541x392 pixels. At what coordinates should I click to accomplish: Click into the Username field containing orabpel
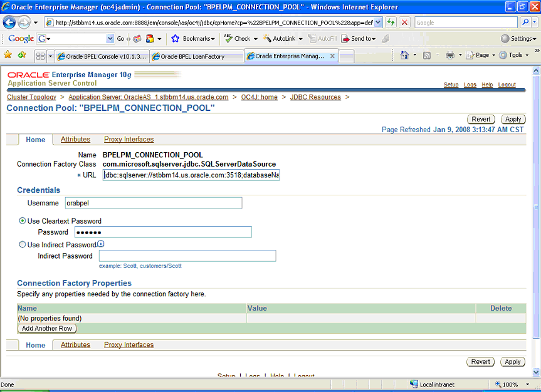tap(154, 203)
